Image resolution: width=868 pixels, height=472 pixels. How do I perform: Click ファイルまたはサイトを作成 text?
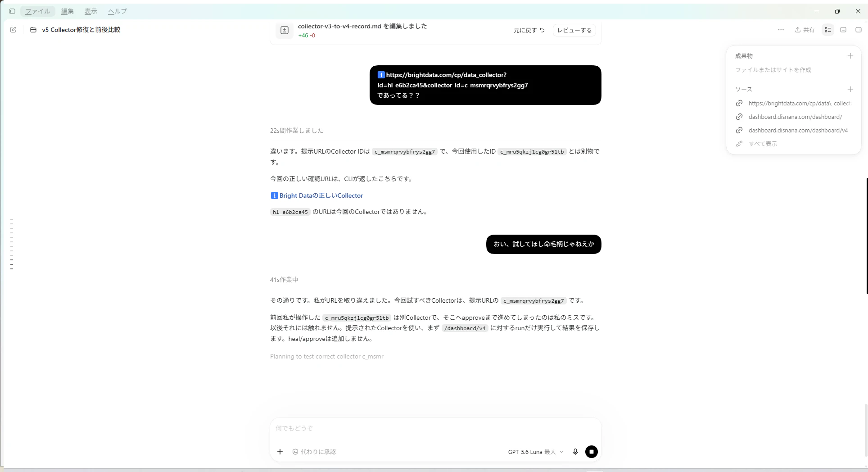[773, 70]
